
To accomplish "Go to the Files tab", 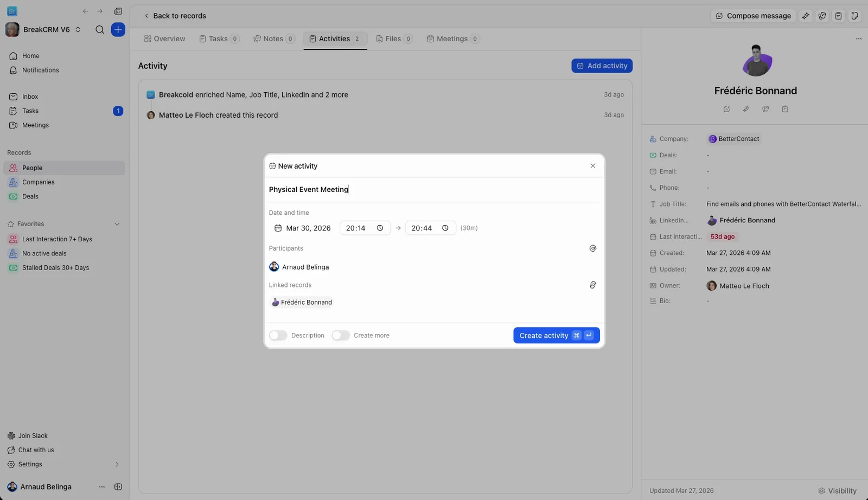I will pyautogui.click(x=394, y=39).
